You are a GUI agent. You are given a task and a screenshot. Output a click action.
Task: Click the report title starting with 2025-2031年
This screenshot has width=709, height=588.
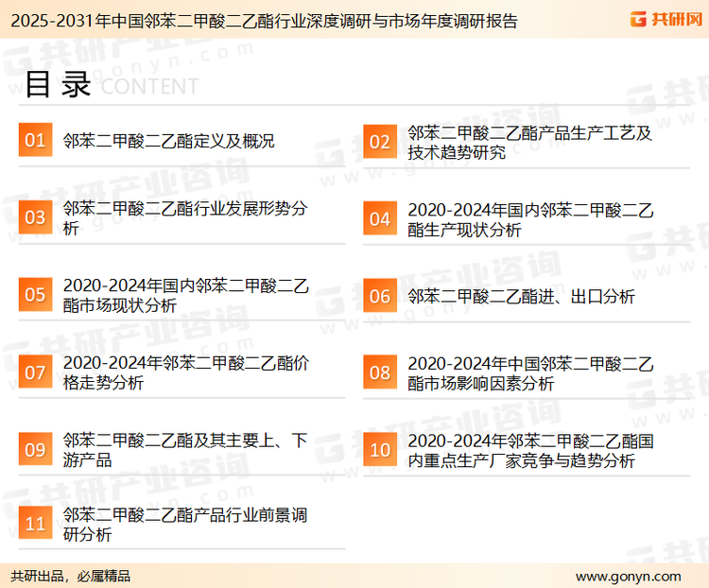click(x=264, y=21)
